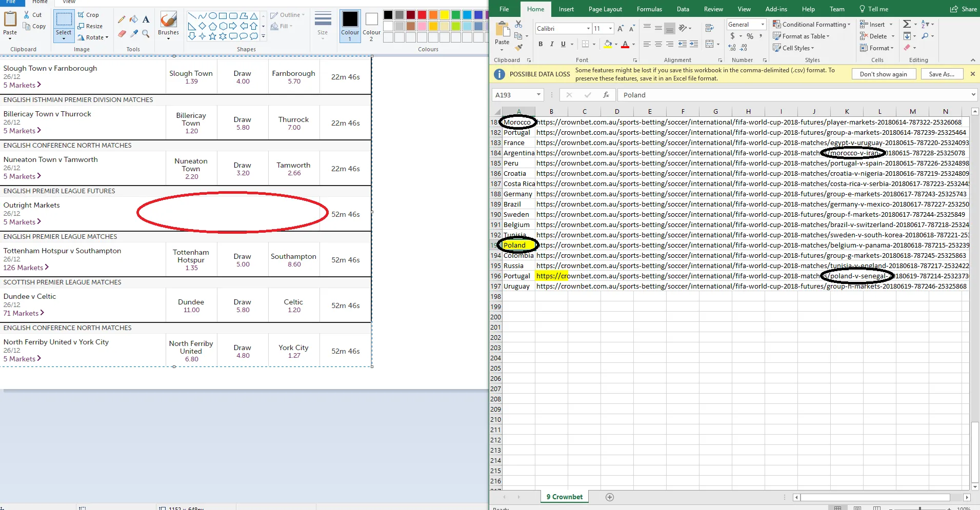This screenshot has width=980, height=510.
Task: Open the Name Box dropdown arrow
Action: 538,95
